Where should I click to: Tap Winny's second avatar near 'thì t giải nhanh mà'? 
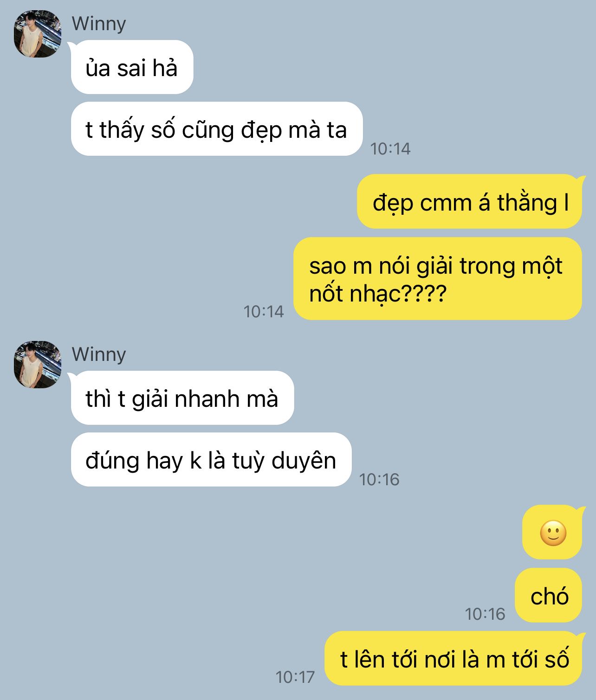click(x=38, y=365)
